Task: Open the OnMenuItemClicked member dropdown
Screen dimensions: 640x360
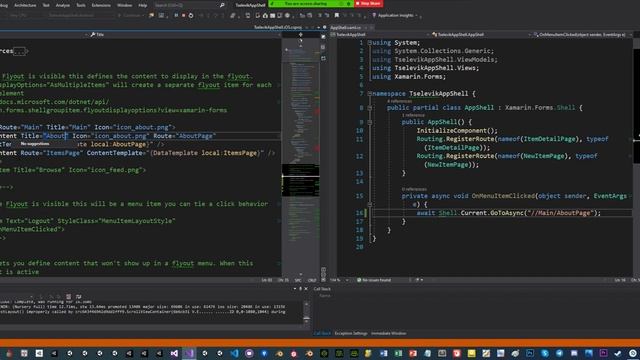Action: [x=582, y=35]
